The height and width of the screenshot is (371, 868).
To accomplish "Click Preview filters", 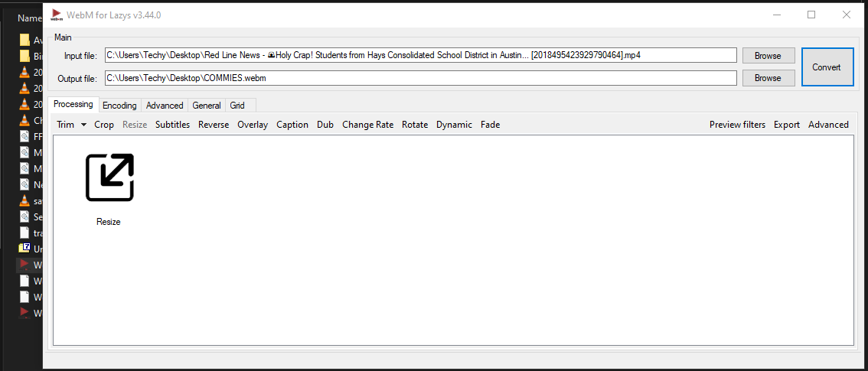I will [737, 125].
